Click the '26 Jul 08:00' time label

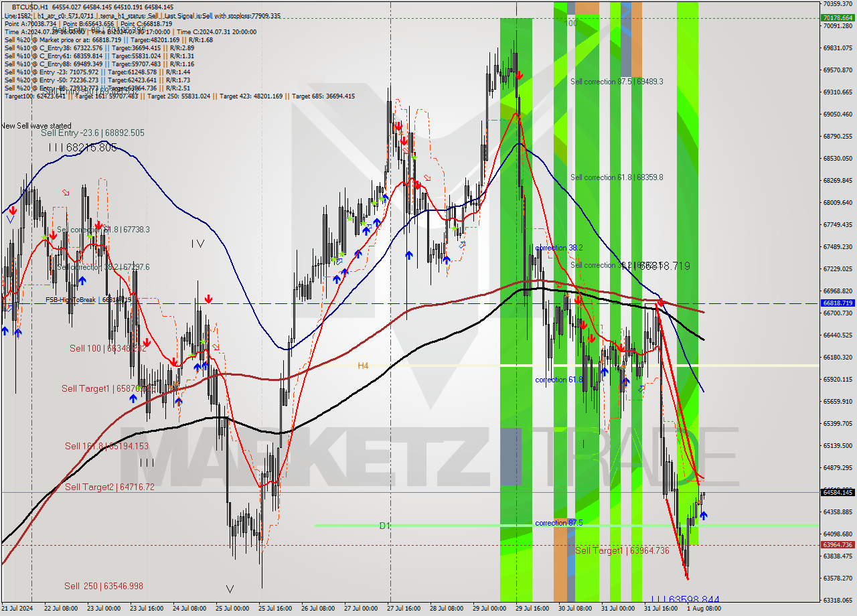pyautogui.click(x=318, y=609)
